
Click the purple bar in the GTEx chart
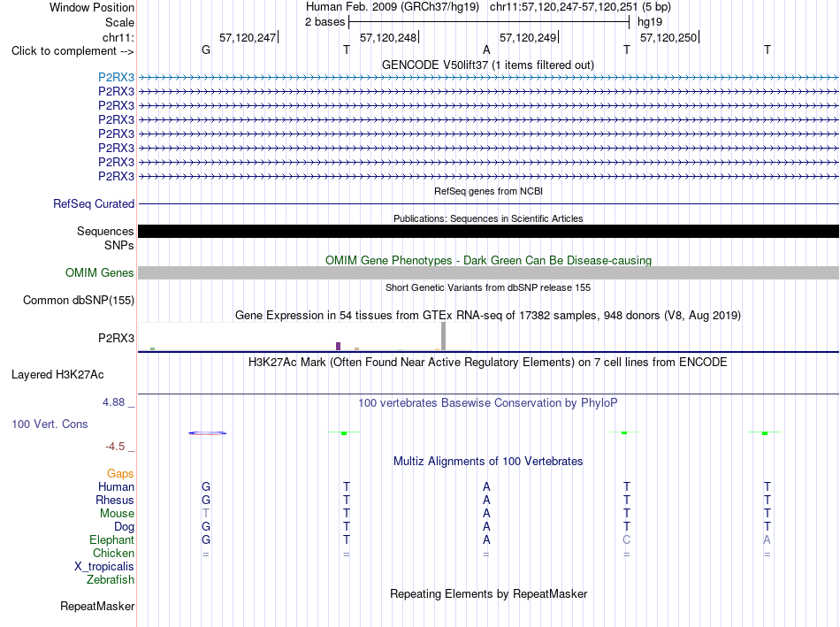click(x=338, y=346)
